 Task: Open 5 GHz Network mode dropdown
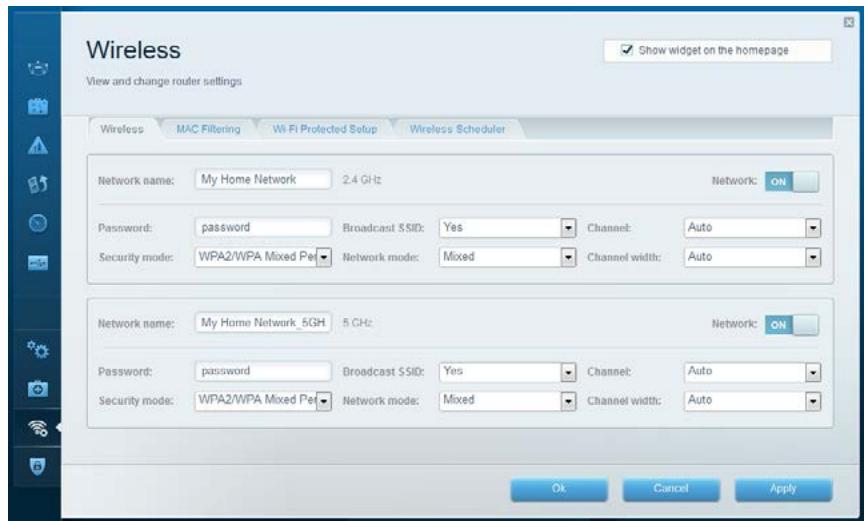(508, 400)
